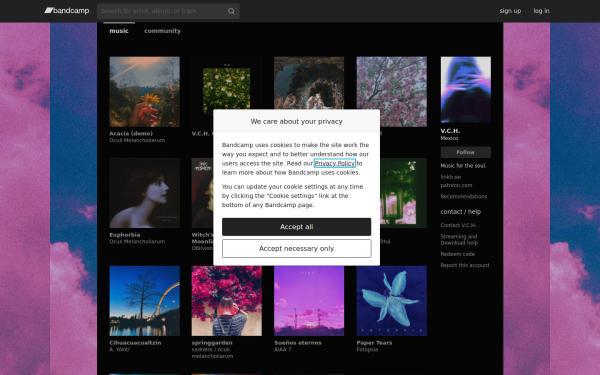Open Paper Tears album cover
The width and height of the screenshot is (600, 375).
pyautogui.click(x=392, y=301)
